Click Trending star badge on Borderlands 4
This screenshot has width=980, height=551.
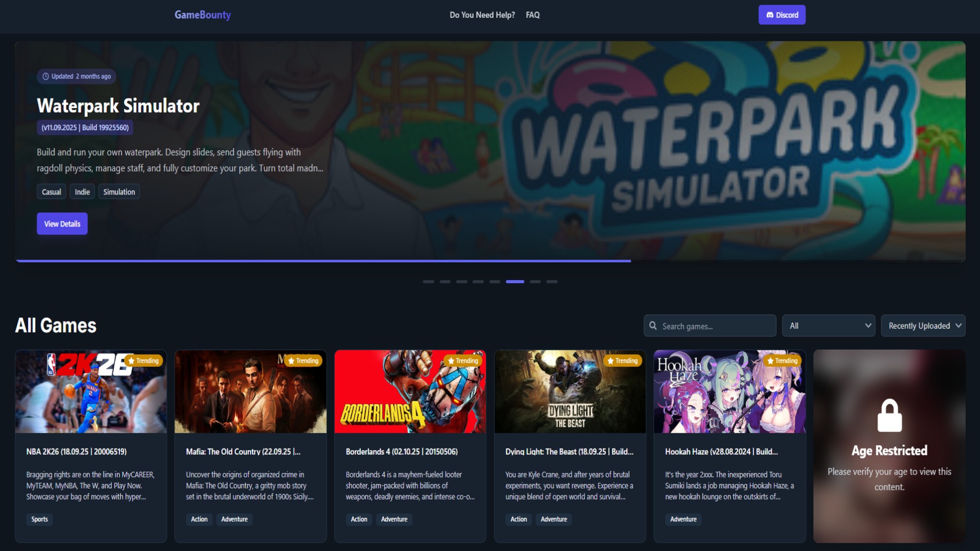463,361
